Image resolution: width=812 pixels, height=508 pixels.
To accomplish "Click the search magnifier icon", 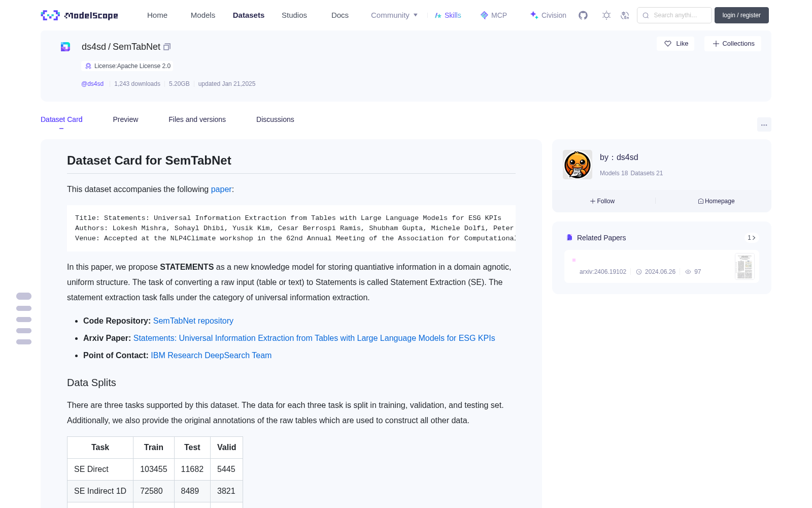I will coord(646,15).
